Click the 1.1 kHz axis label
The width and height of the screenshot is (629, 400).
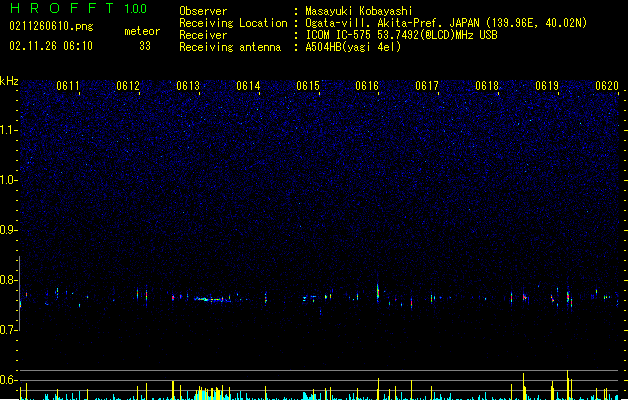coord(8,130)
